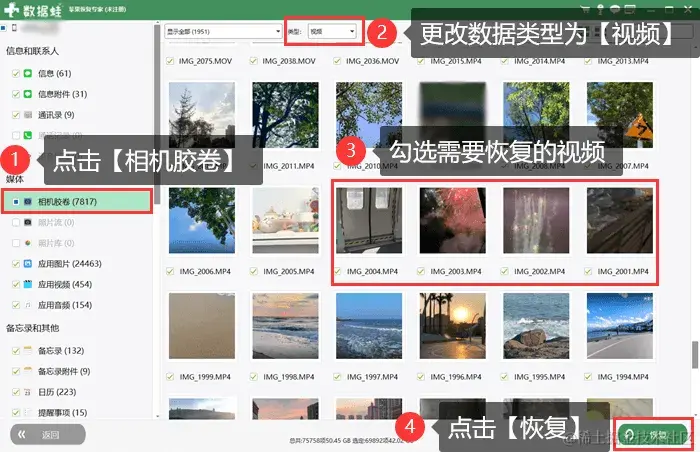Select 信息附件 (31) in the sidebar
The image size is (700, 452).
coord(62,94)
